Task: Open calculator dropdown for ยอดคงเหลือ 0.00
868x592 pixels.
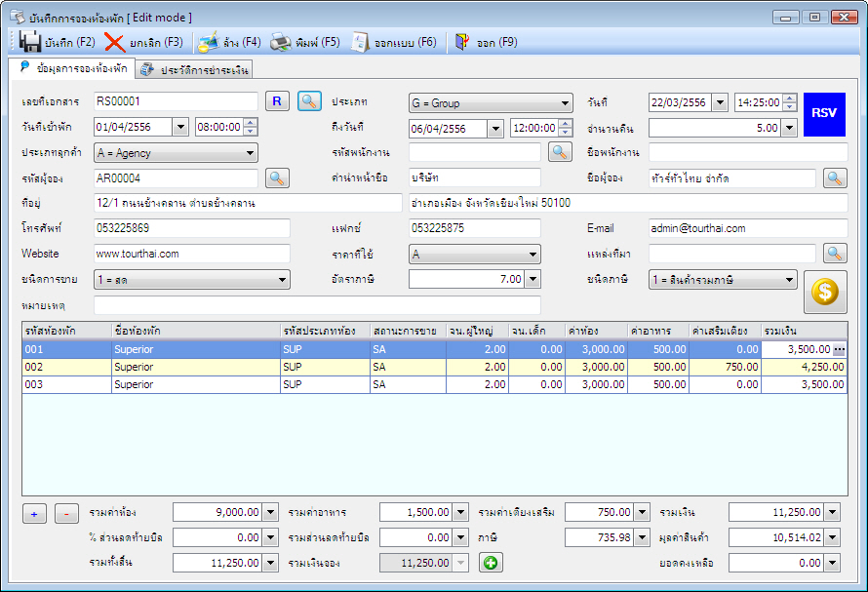Action: coord(833,563)
